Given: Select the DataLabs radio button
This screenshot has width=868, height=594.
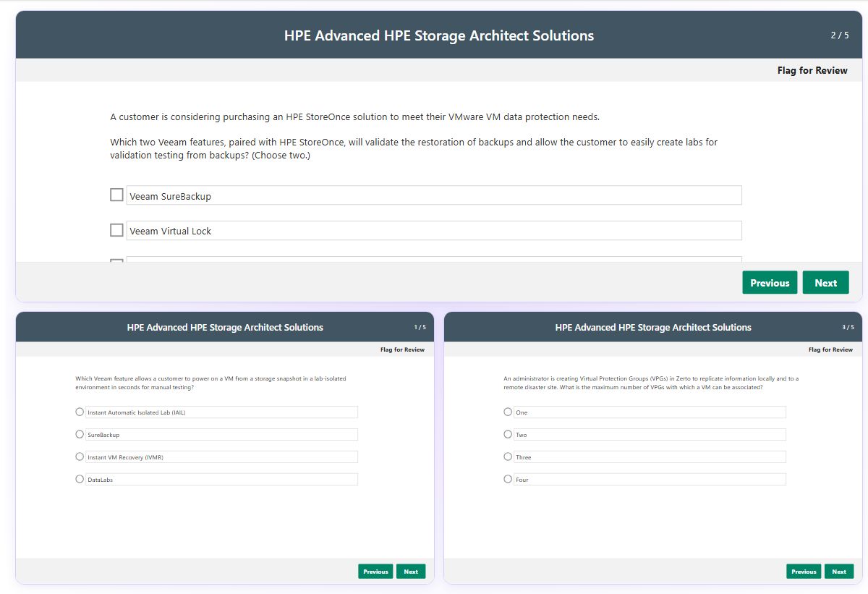Looking at the screenshot, I should pyautogui.click(x=80, y=479).
